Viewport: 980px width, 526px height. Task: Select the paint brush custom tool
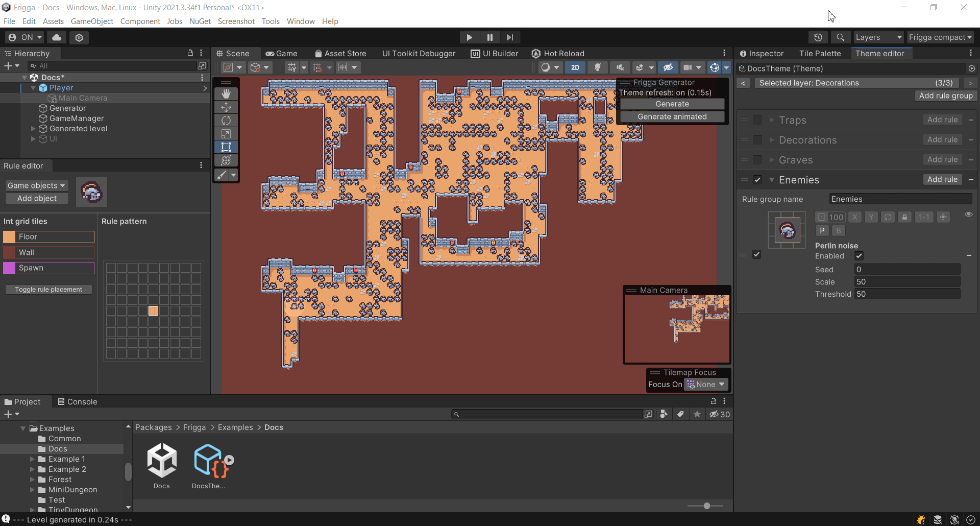[222, 175]
